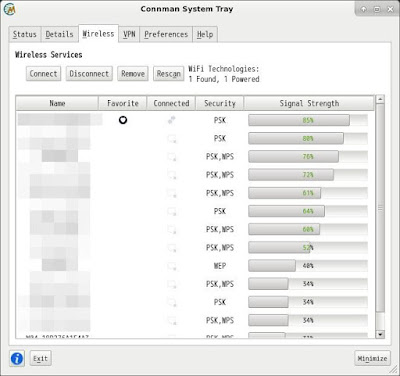Select the PSK cell in the 80% row

[220, 138]
